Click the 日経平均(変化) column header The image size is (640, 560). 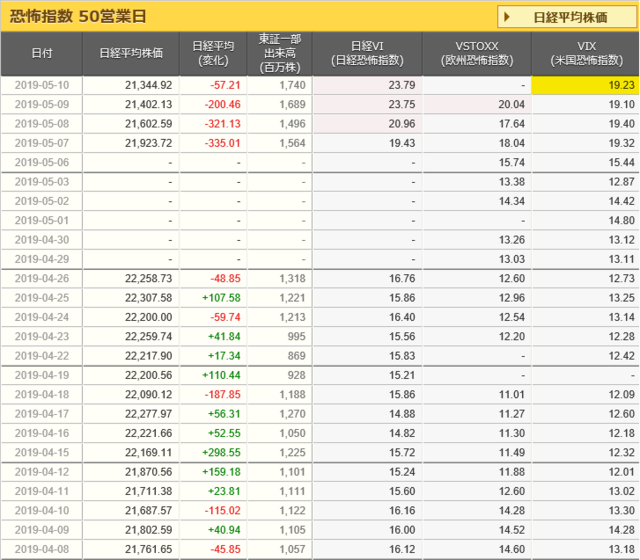point(211,54)
